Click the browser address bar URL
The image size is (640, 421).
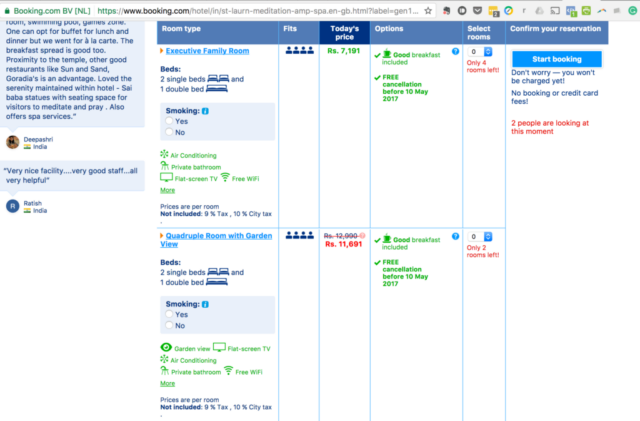pyautogui.click(x=258, y=11)
